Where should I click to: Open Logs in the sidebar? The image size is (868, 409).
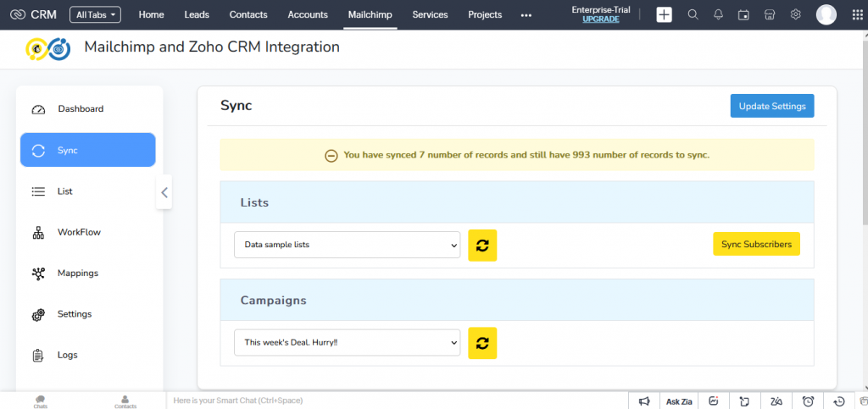(87, 355)
